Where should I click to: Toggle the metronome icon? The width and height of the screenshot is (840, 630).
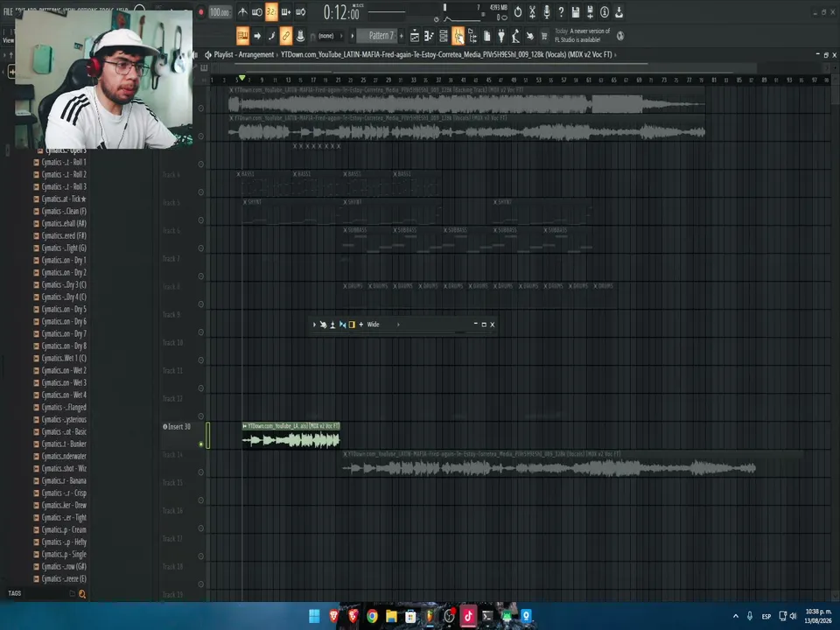242,11
